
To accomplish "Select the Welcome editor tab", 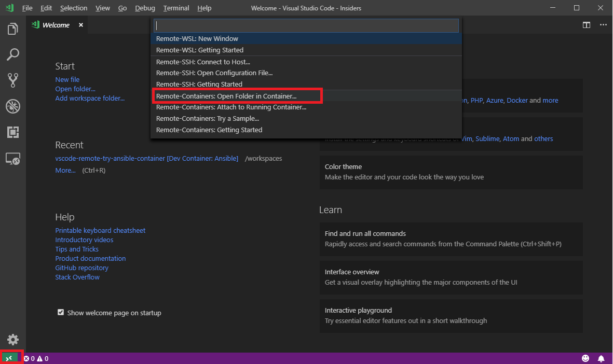I will pos(55,24).
